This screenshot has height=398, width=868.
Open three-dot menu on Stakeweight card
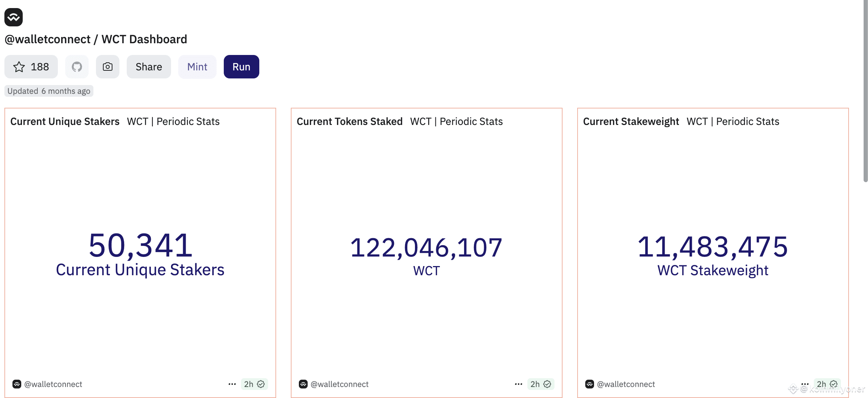(x=805, y=384)
